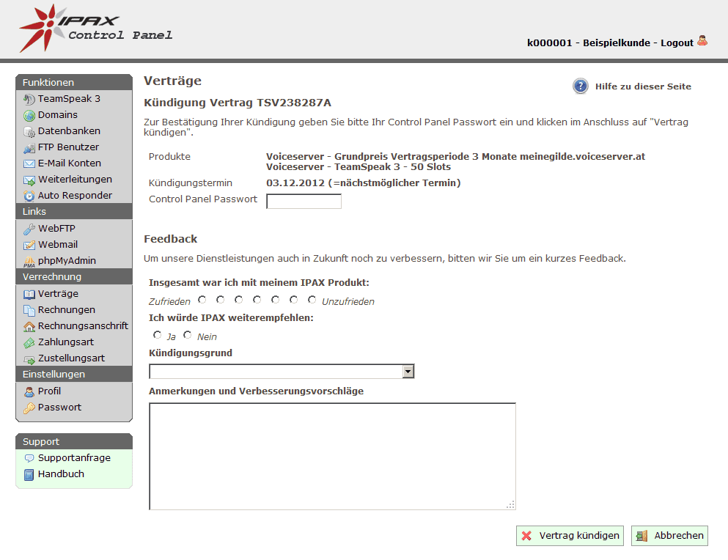Select the 'Nein' recommendation radio button
The height and width of the screenshot is (560, 728).
click(188, 335)
